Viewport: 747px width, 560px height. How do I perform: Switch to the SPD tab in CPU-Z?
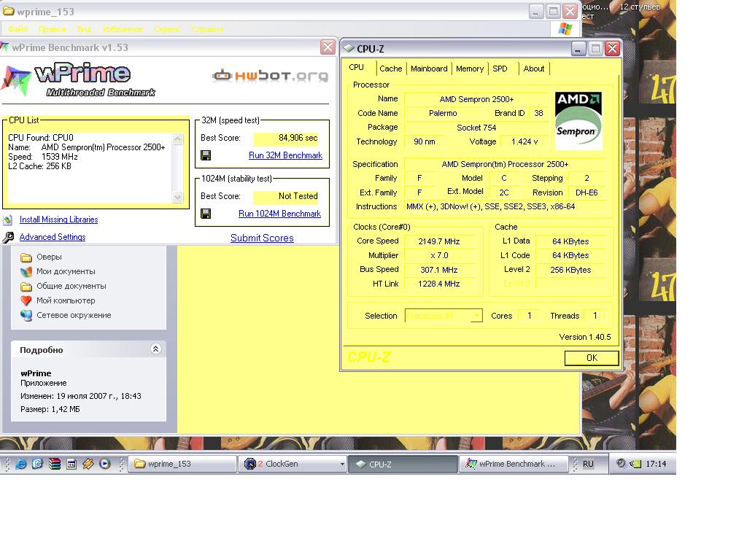(500, 69)
